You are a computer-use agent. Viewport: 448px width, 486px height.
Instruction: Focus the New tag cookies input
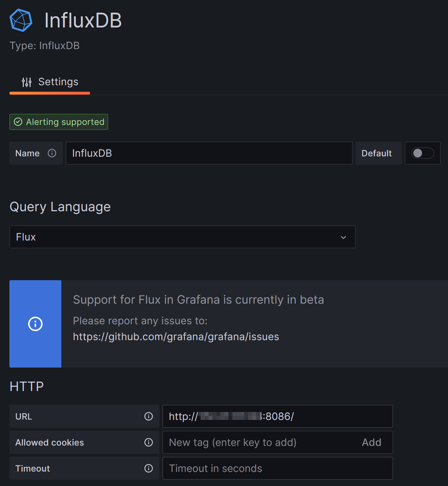pyautogui.click(x=260, y=442)
